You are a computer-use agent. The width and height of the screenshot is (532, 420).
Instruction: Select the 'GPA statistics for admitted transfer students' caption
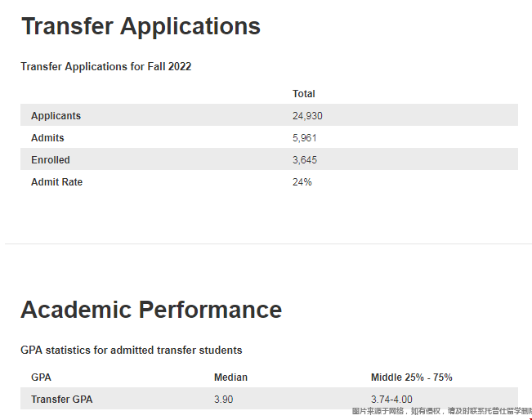132,351
